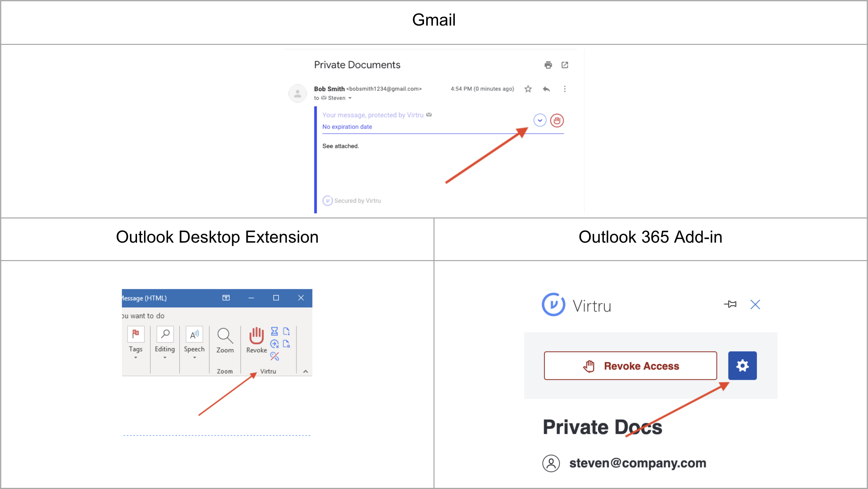Image resolution: width=868 pixels, height=489 pixels.
Task: Close the Outlook Message window
Action: (x=301, y=298)
